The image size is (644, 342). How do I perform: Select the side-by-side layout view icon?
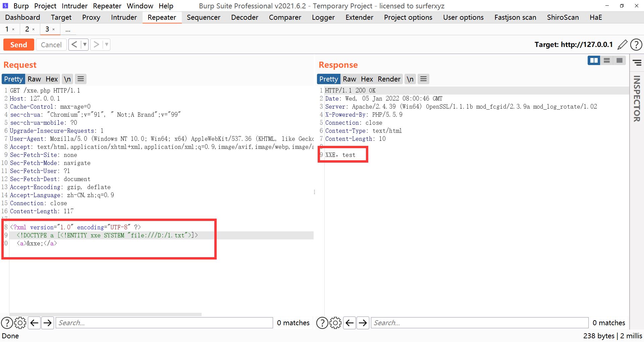coord(594,60)
